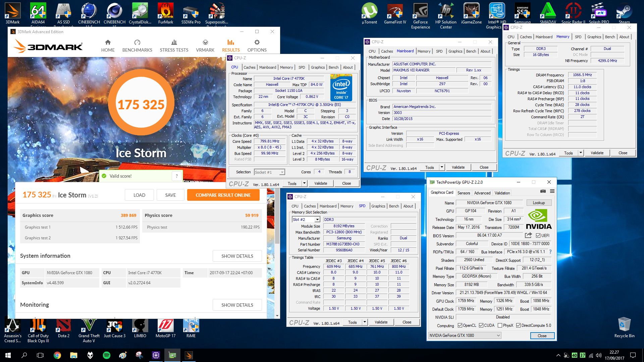The height and width of the screenshot is (362, 644).
Task: Launch the GeForce Experience shortcut
Action: (420, 16)
